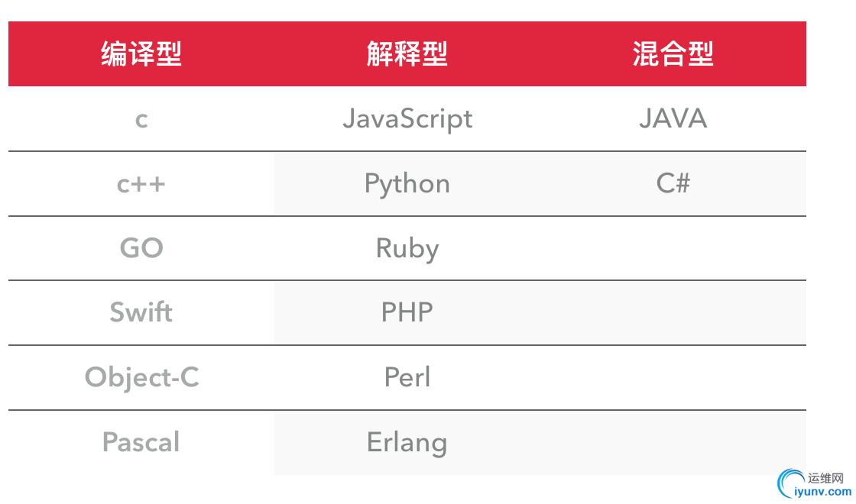The width and height of the screenshot is (856, 504).
Task: Select the cell containing lowercase c
Action: click(x=141, y=119)
